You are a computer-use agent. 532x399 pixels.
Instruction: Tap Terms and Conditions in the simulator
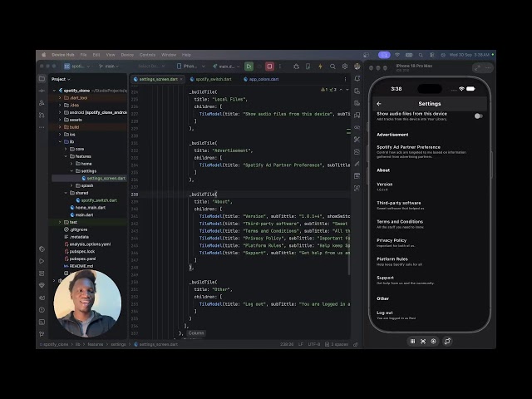tap(429, 224)
